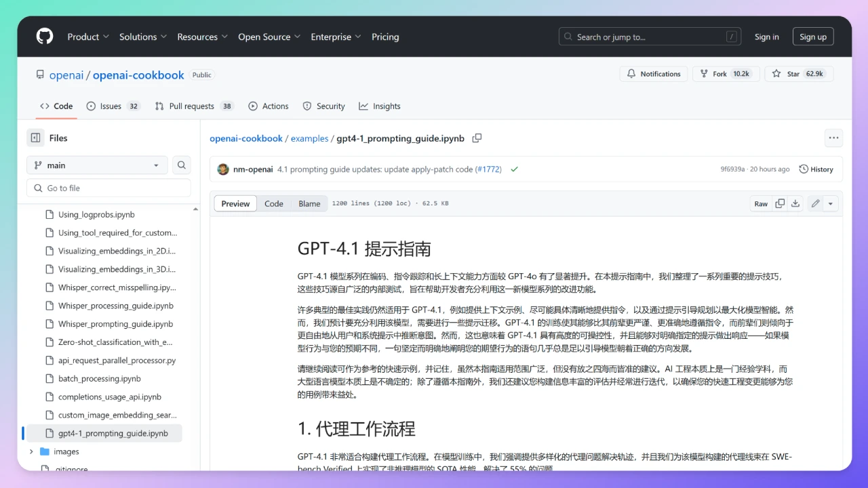The width and height of the screenshot is (868, 488).
Task: Go to the Pricing page
Action: click(x=385, y=37)
